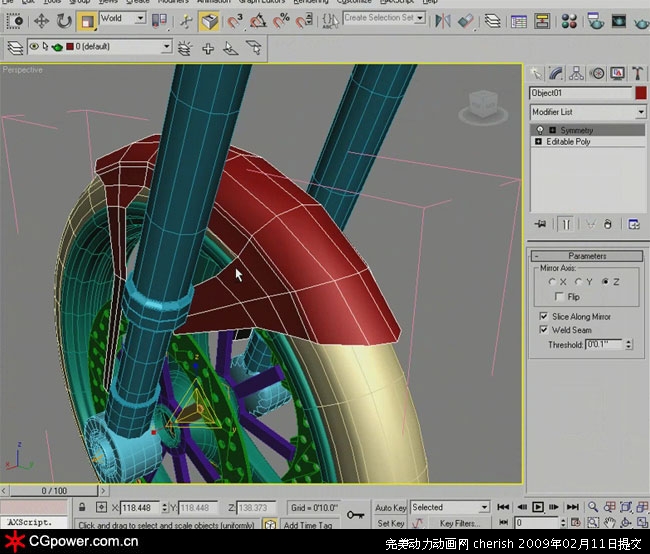Open the Modifier List dropdown
The width and height of the screenshot is (650, 554).
click(640, 112)
